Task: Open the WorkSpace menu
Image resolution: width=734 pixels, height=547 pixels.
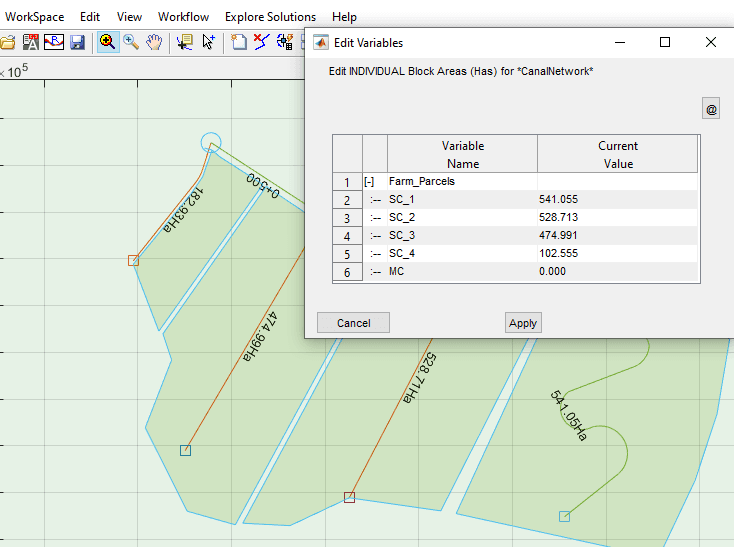Action: (x=35, y=17)
